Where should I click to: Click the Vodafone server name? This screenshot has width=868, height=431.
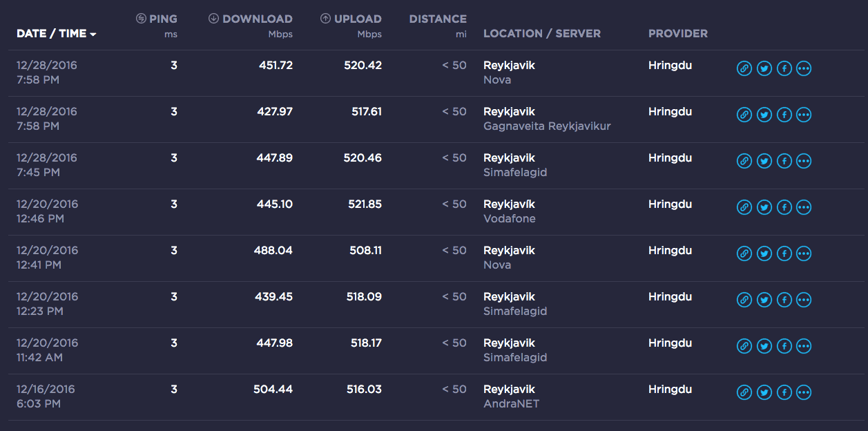[x=509, y=219]
